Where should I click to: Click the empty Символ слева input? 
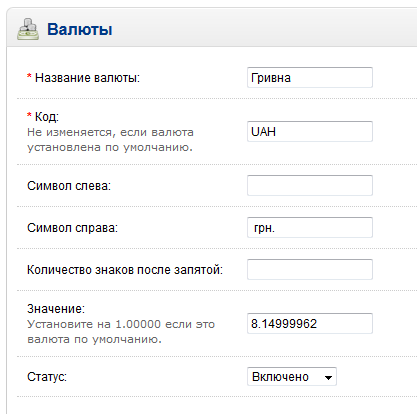pos(310,185)
